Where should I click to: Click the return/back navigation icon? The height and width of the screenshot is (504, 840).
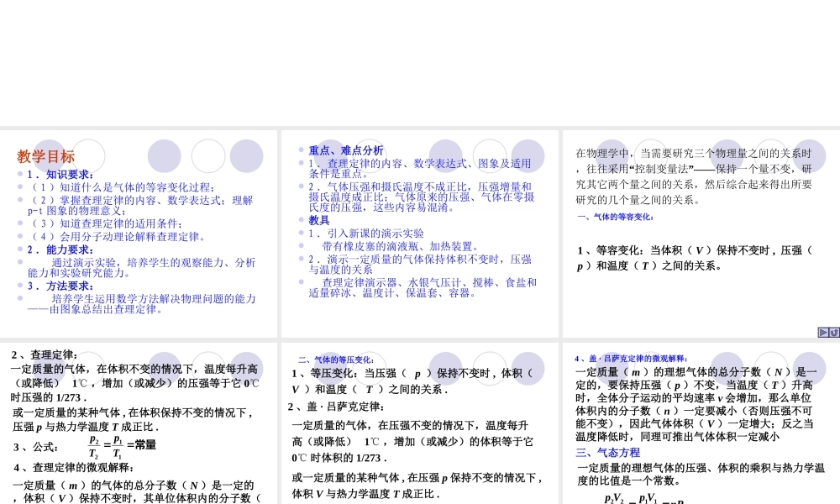point(833,333)
